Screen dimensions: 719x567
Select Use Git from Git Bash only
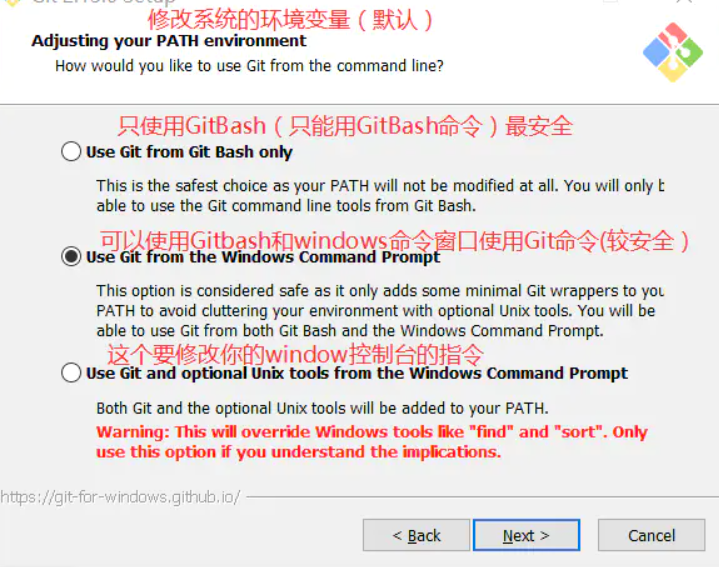click(x=71, y=151)
